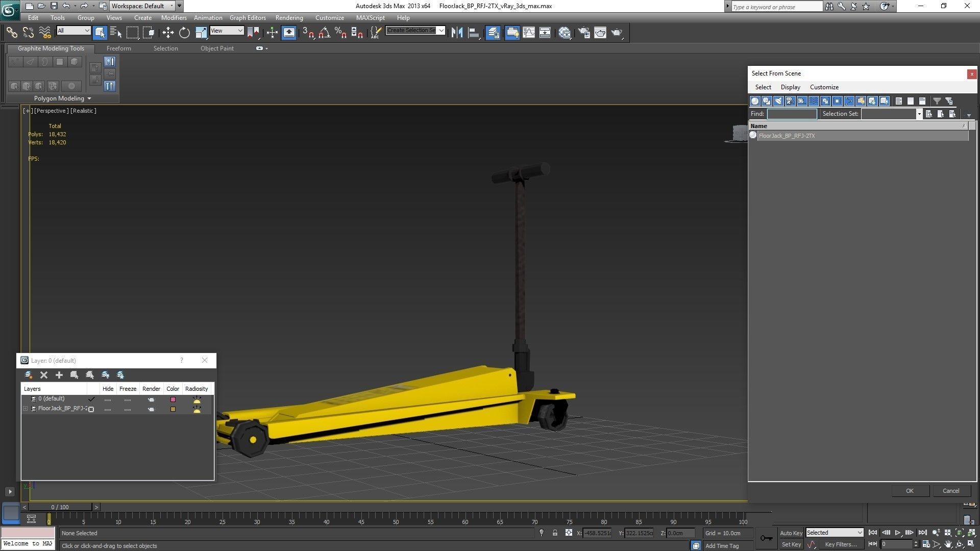Open the Layer Manager toolbar icon
Screen dimensions: 980x551
[493, 33]
